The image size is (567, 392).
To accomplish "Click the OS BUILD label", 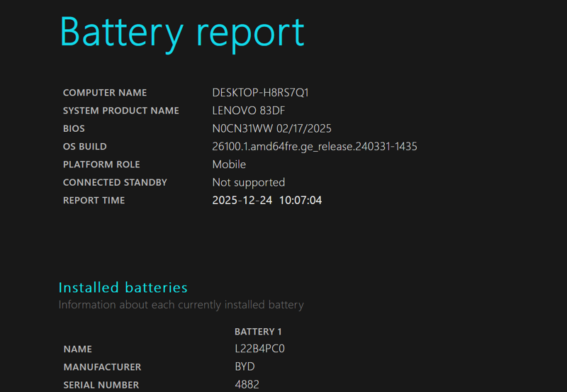I will click(85, 147).
